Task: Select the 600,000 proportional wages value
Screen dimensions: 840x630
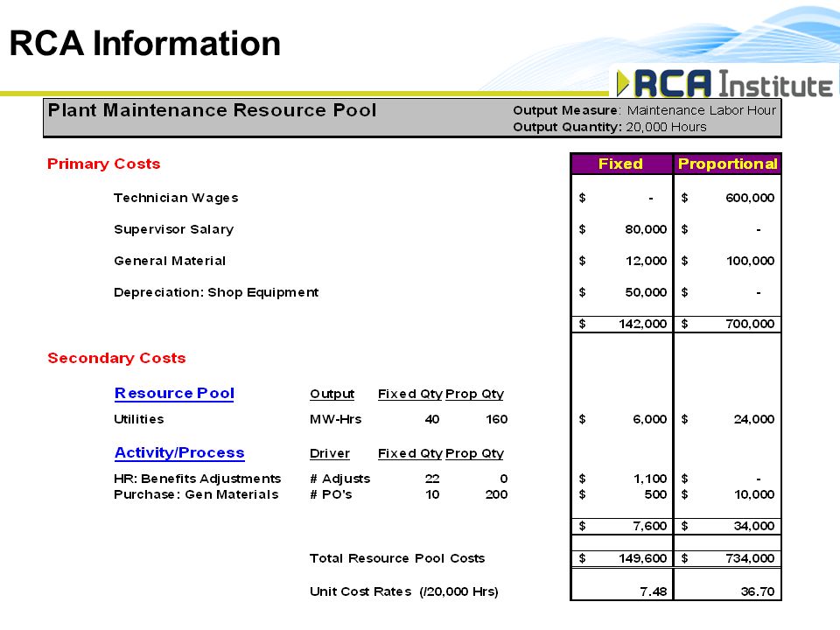Action: tap(750, 198)
